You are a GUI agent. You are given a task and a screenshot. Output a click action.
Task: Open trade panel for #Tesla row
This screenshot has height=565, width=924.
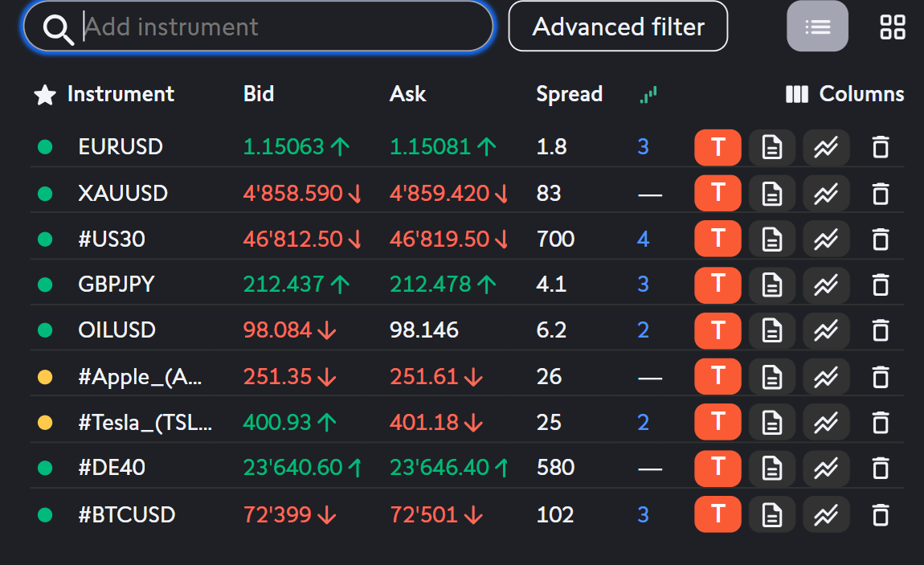pos(718,423)
